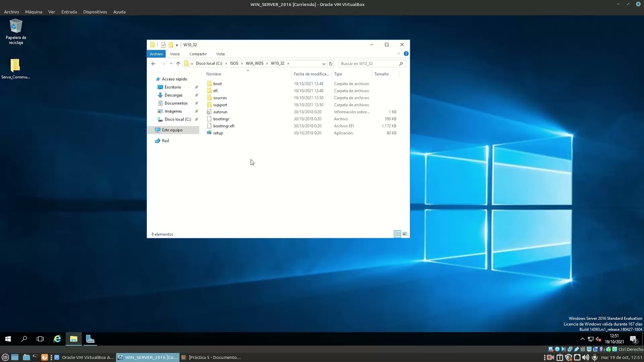Image resolution: width=644 pixels, height=362 pixels.
Task: Refresh the W10_32 folder view
Action: tap(331, 64)
